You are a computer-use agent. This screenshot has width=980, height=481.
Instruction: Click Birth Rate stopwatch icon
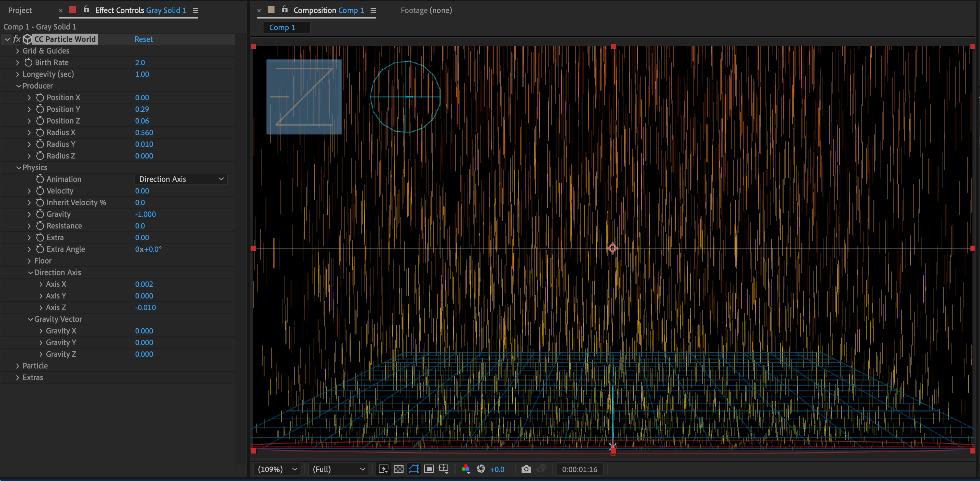point(28,62)
